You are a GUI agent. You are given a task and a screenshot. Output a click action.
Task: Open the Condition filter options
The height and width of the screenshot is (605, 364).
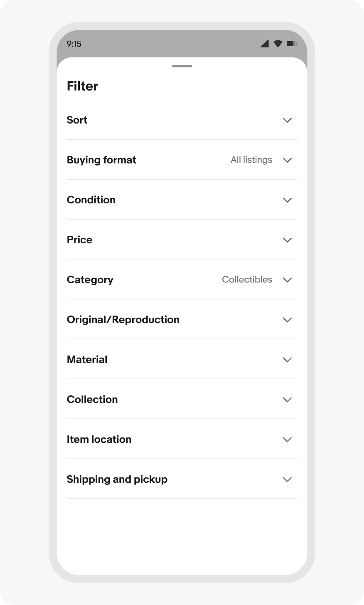click(x=287, y=200)
